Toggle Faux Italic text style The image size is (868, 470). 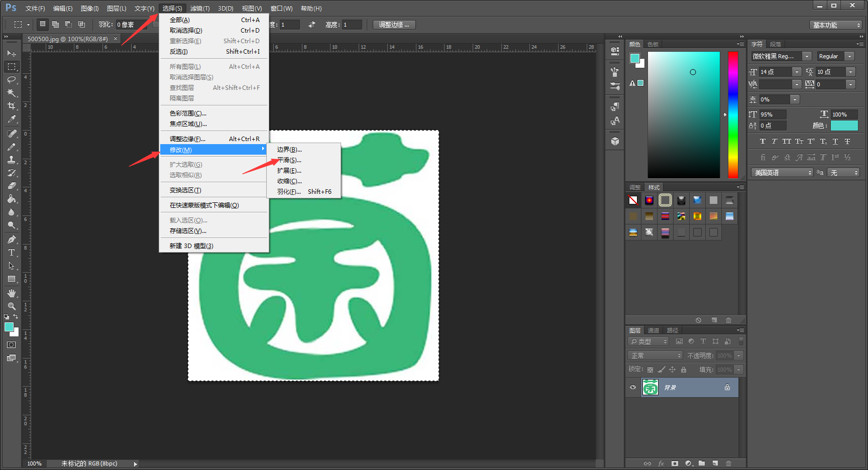click(x=774, y=142)
